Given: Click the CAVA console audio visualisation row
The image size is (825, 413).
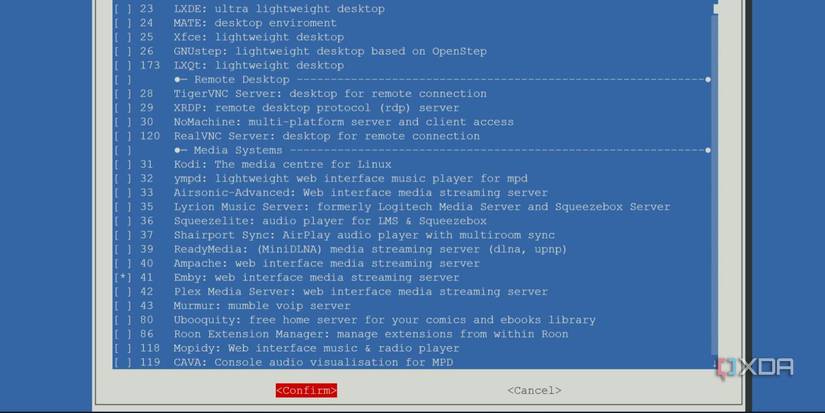Looking at the screenshot, I should tap(411, 362).
